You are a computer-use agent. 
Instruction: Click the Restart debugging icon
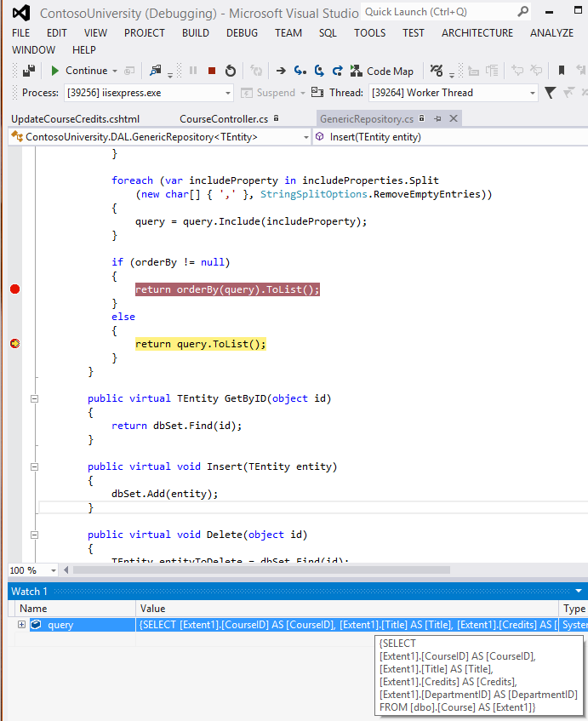[231, 71]
